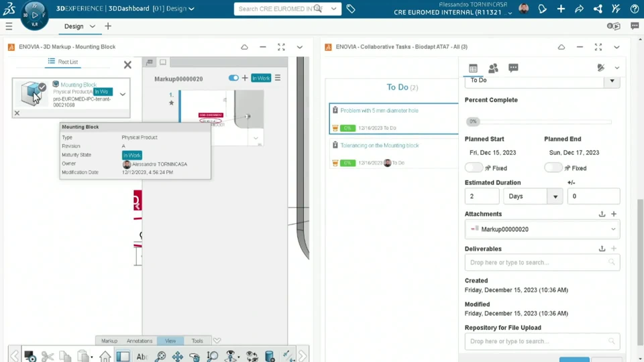644x362 pixels.
Task: Open task details table view icon
Action: click(x=473, y=68)
